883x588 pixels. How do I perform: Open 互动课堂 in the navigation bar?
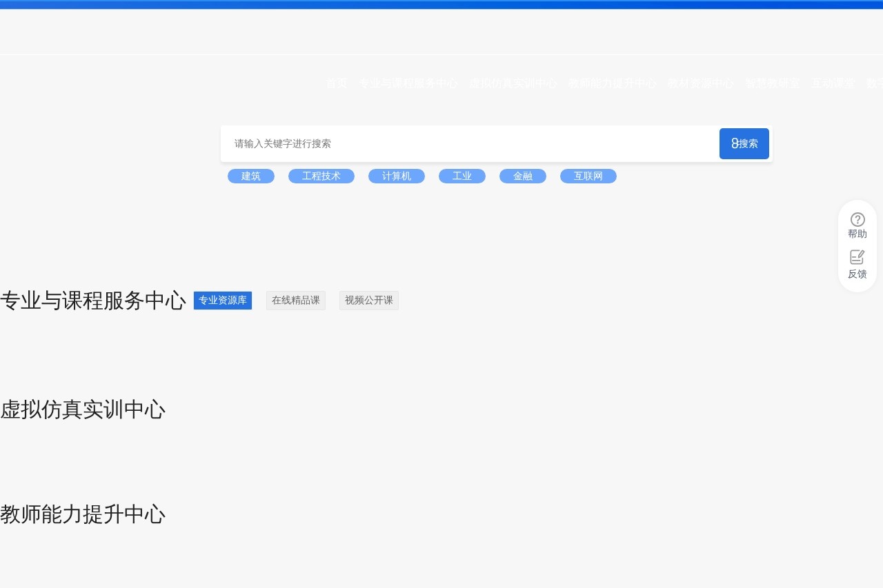click(x=833, y=83)
